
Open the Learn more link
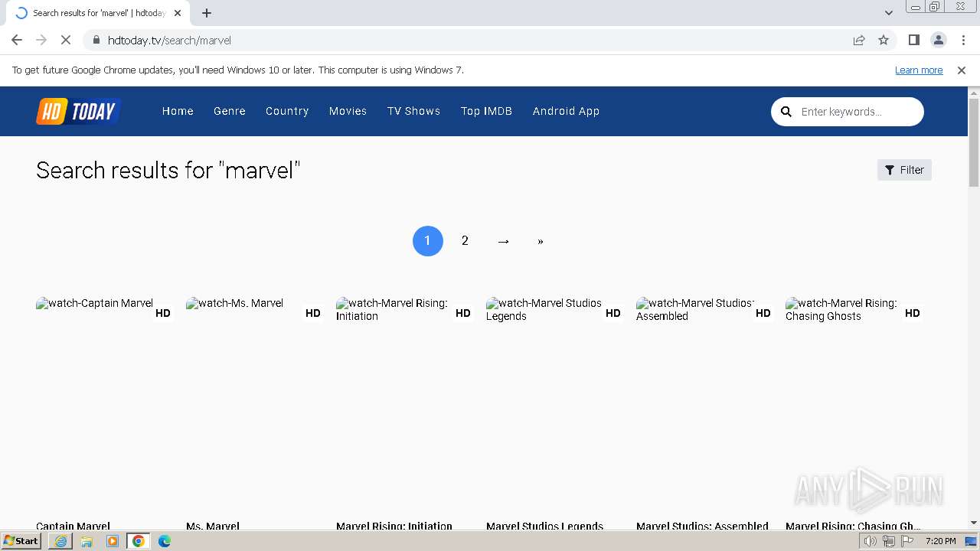[919, 70]
